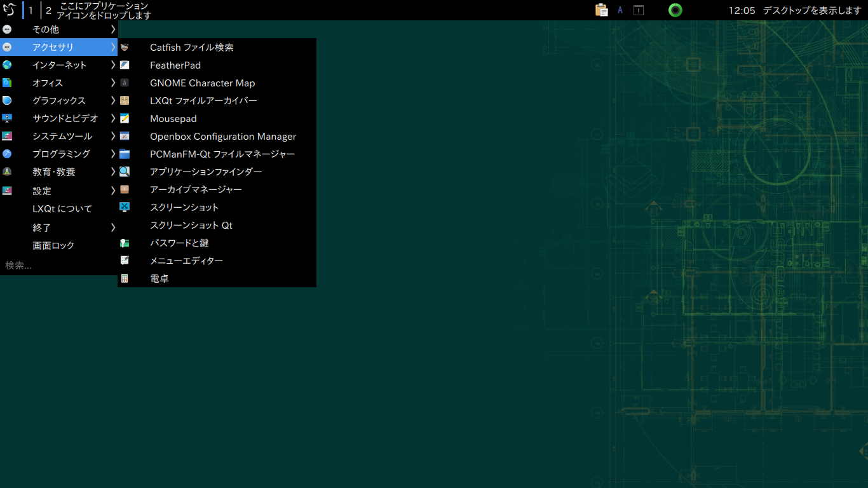The width and height of the screenshot is (868, 488).
Task: Launch Mousepad from the accessories list
Action: 217,118
